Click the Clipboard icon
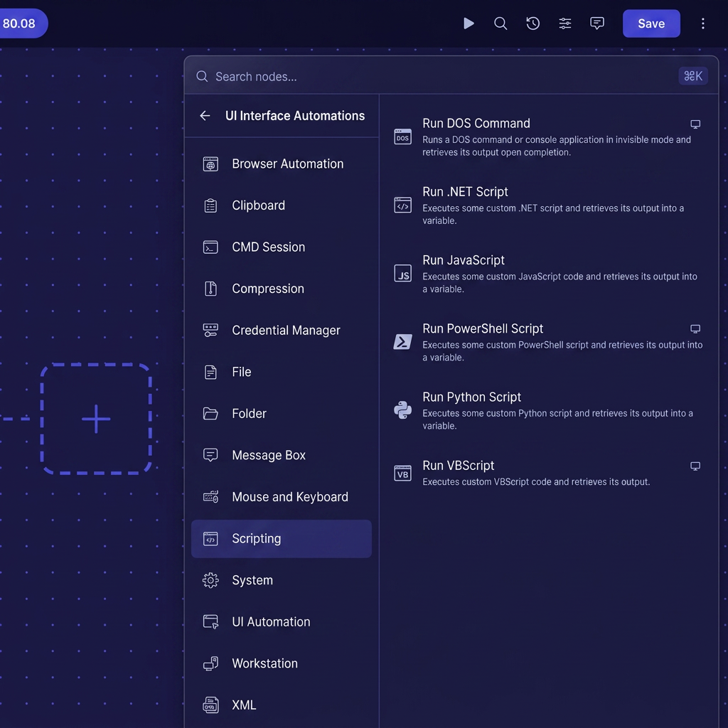Image resolution: width=728 pixels, height=728 pixels. (x=210, y=205)
